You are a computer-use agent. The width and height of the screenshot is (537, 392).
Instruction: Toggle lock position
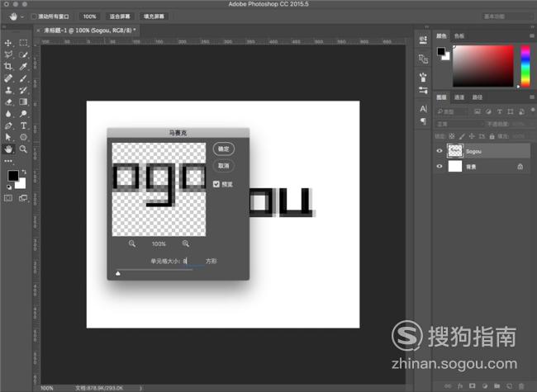pos(472,136)
